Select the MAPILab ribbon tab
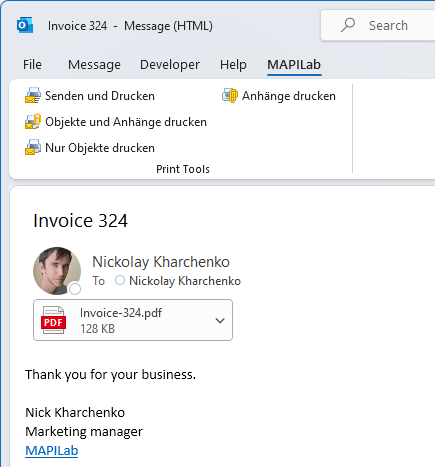This screenshot has width=435, height=467. tap(294, 65)
